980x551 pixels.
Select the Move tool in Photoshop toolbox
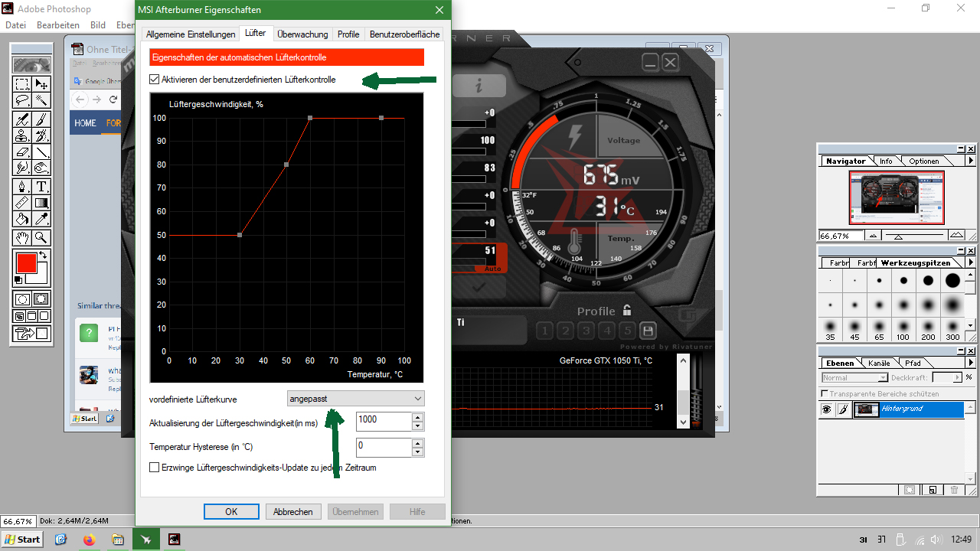click(41, 84)
